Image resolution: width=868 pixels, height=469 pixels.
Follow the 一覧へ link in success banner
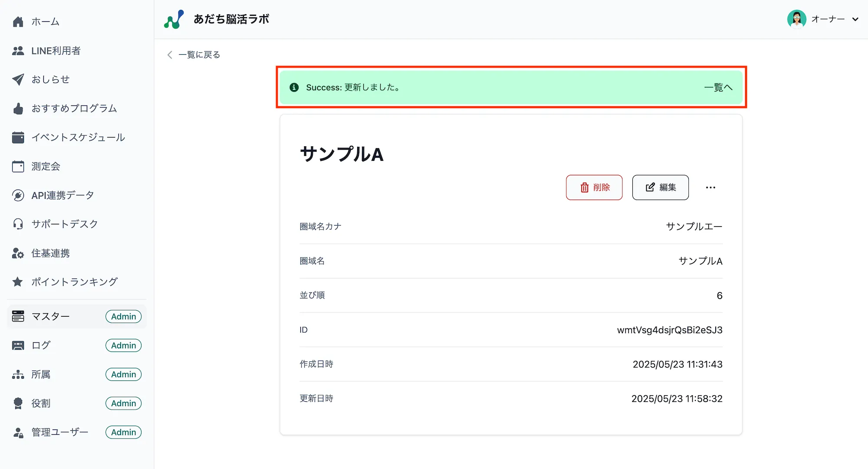[718, 87]
